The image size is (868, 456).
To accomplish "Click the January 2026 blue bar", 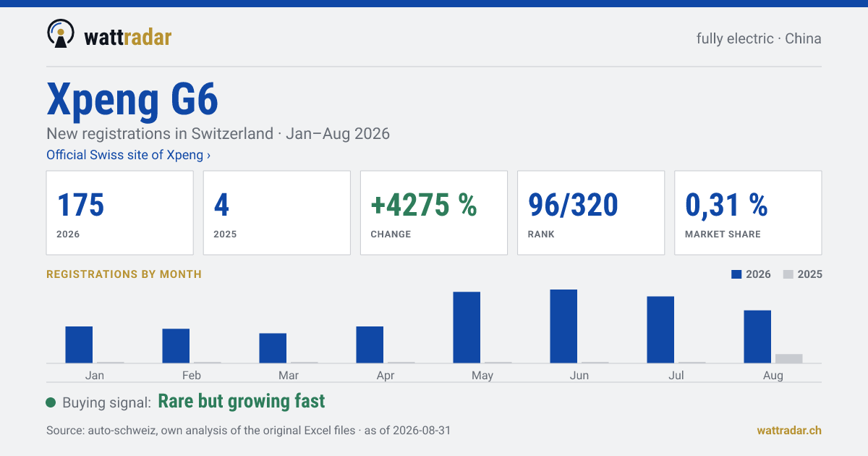I will coord(79,345).
